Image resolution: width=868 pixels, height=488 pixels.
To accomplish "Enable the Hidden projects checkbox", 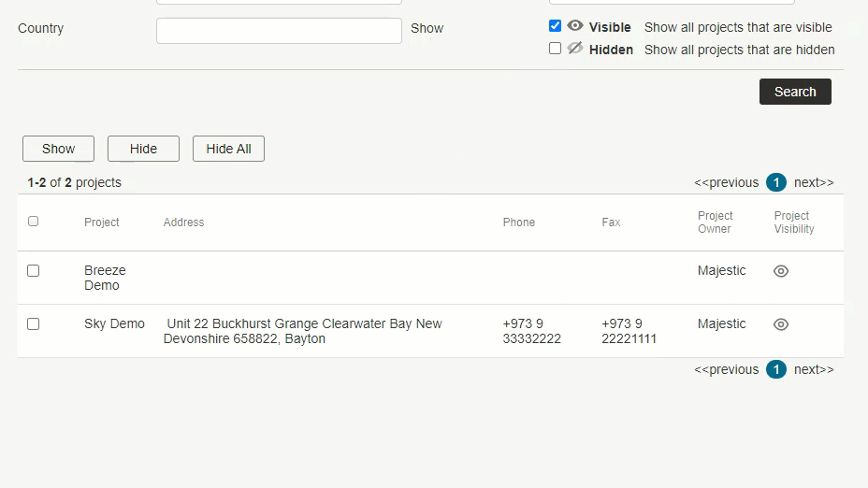I will pos(555,48).
